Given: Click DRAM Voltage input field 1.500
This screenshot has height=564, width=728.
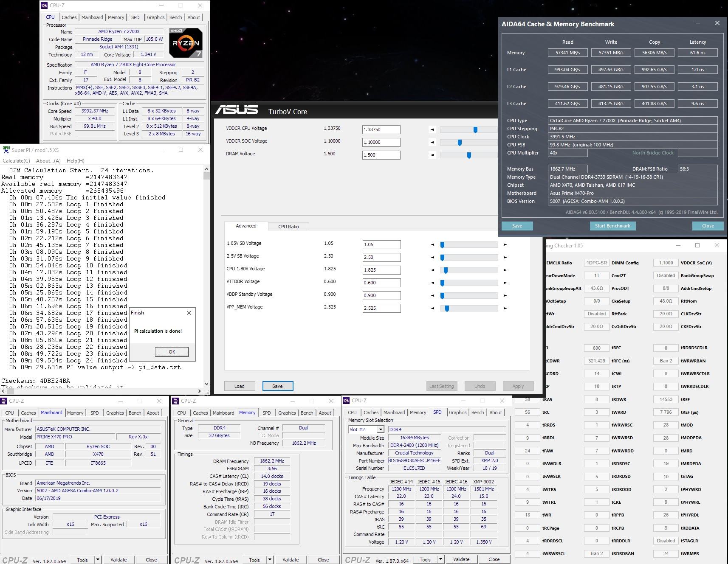Looking at the screenshot, I should [381, 155].
